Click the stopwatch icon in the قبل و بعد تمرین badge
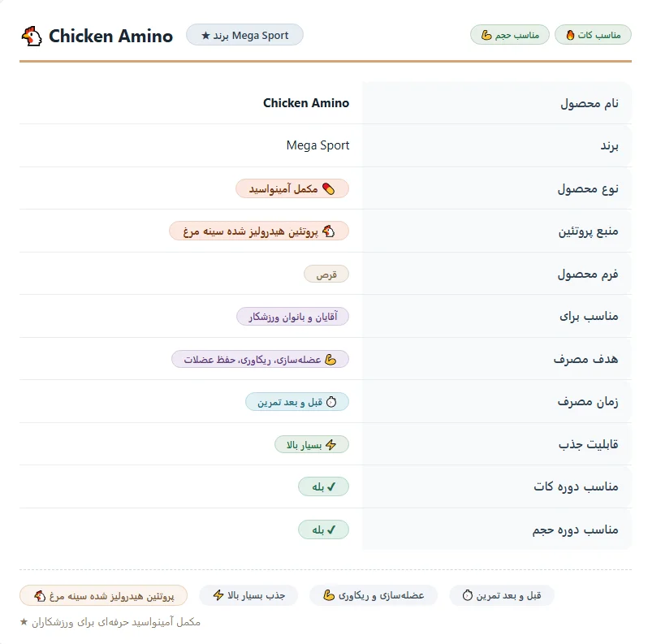 coord(331,402)
